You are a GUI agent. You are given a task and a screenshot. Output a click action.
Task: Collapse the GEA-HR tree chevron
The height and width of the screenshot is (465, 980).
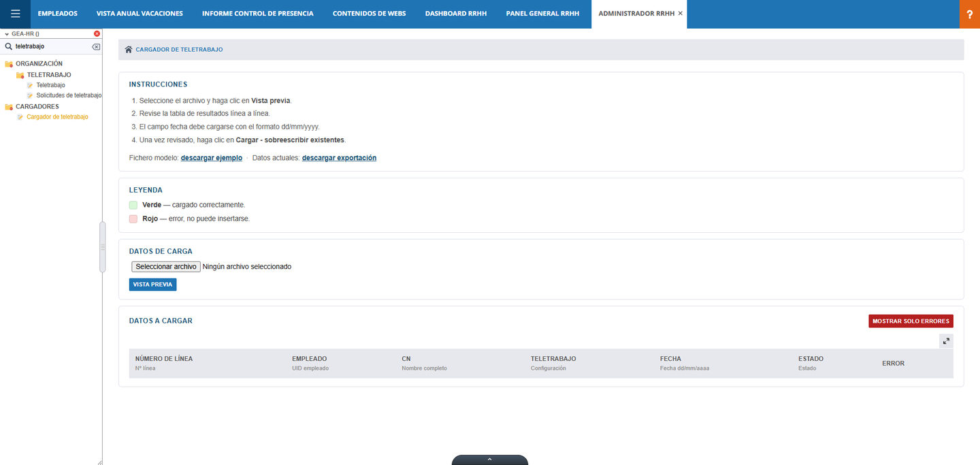coord(6,33)
